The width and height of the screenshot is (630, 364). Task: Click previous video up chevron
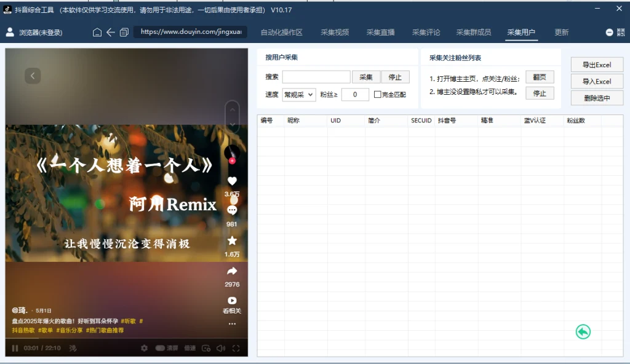point(232,109)
